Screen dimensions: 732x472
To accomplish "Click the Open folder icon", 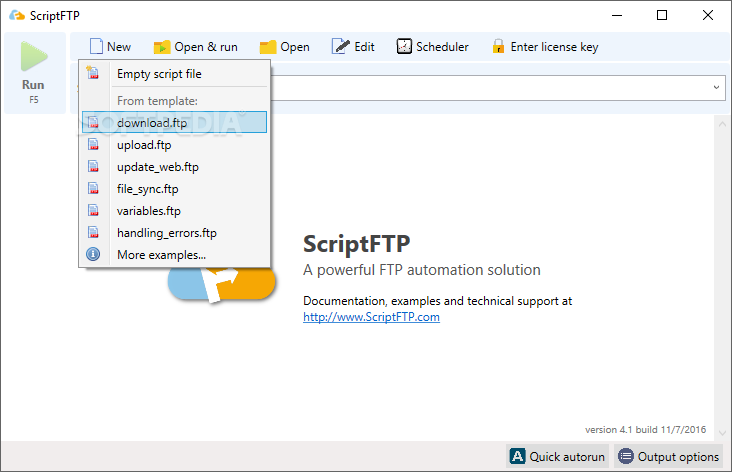I will (x=268, y=47).
